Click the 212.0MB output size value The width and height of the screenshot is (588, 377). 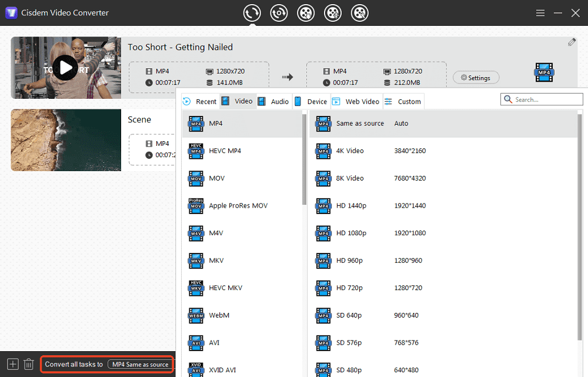click(407, 82)
